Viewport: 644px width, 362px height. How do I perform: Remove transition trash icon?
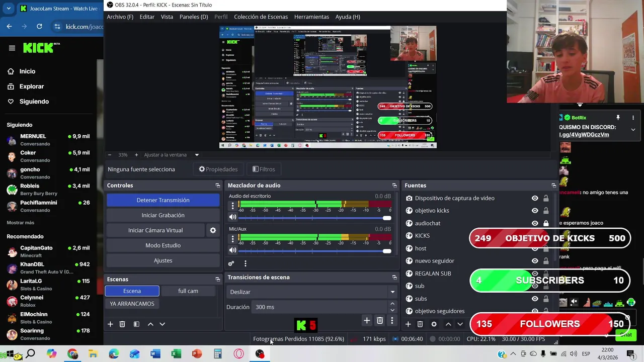pos(380,321)
